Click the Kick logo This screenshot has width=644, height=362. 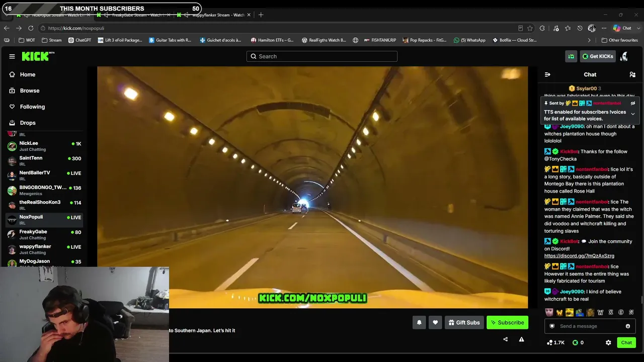(x=38, y=56)
